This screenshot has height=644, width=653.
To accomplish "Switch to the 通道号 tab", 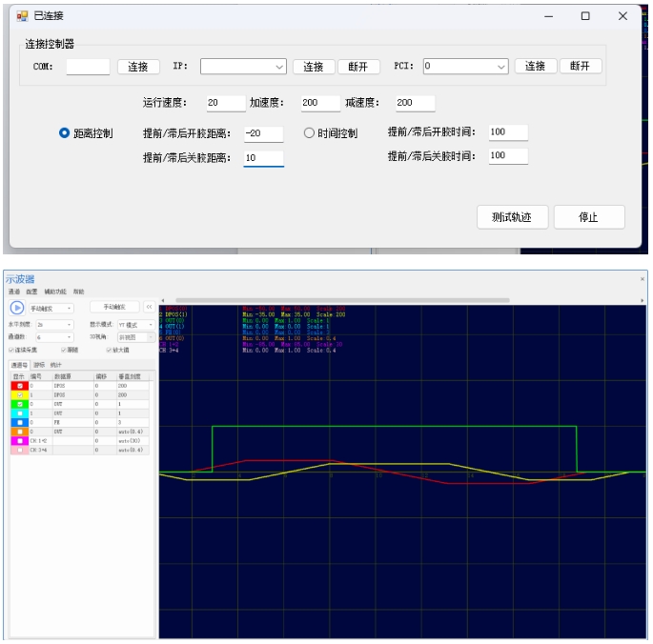I will [x=19, y=365].
